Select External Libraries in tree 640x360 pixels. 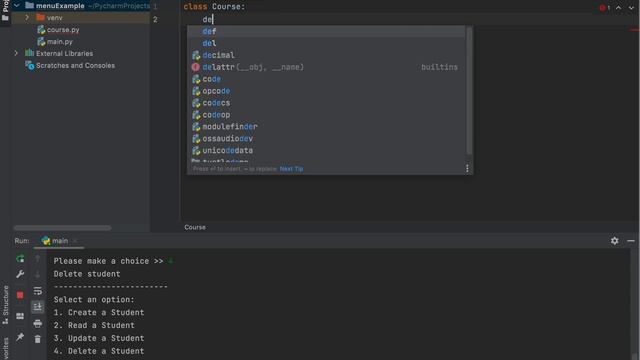(64, 53)
